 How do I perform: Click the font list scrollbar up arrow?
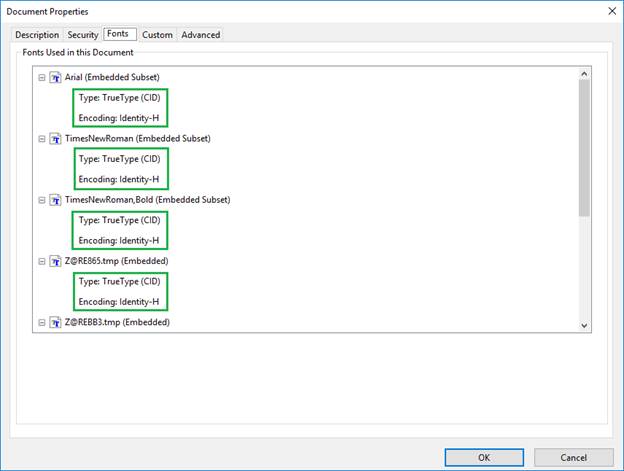coord(584,74)
